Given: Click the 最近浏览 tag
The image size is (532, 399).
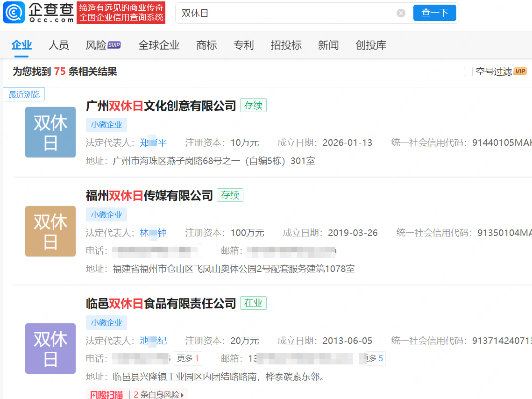Looking at the screenshot, I should 24,94.
